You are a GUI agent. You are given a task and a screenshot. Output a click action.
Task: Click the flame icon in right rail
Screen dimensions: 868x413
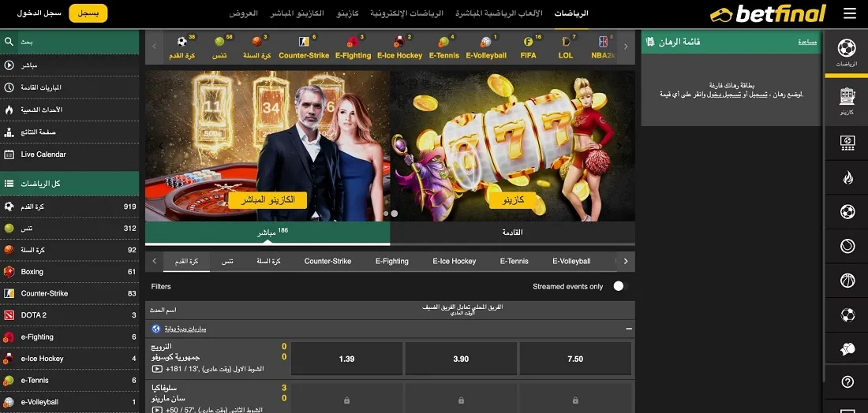click(x=847, y=177)
